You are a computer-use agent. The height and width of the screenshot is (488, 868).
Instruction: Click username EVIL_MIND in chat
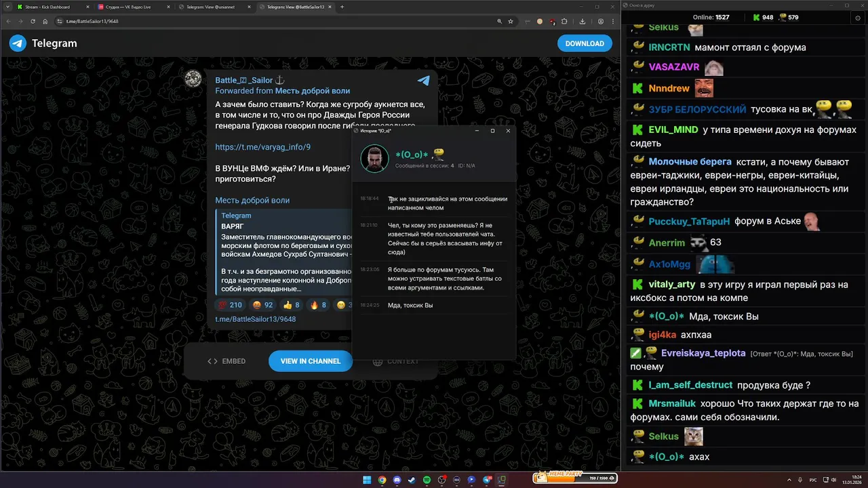point(673,129)
